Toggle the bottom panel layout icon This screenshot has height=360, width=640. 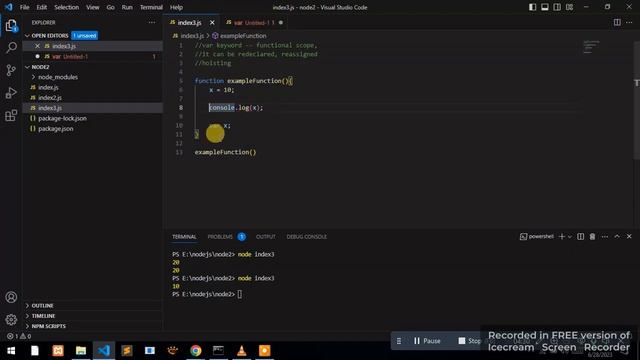[544, 7]
